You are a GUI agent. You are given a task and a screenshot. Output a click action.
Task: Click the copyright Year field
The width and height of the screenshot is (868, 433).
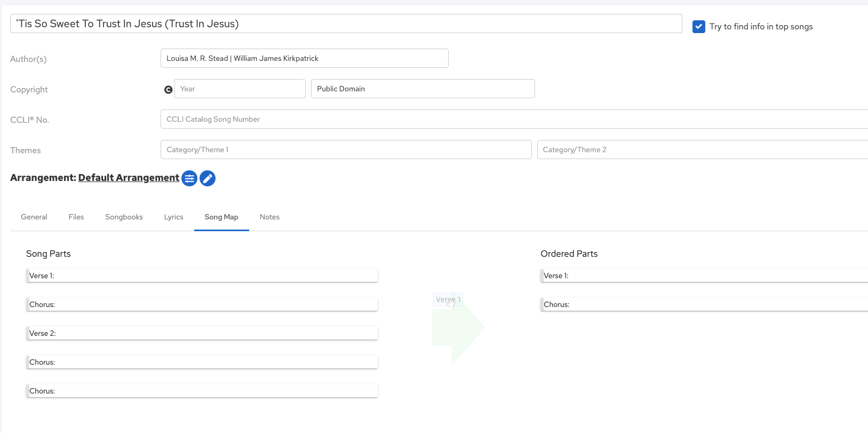pyautogui.click(x=240, y=89)
